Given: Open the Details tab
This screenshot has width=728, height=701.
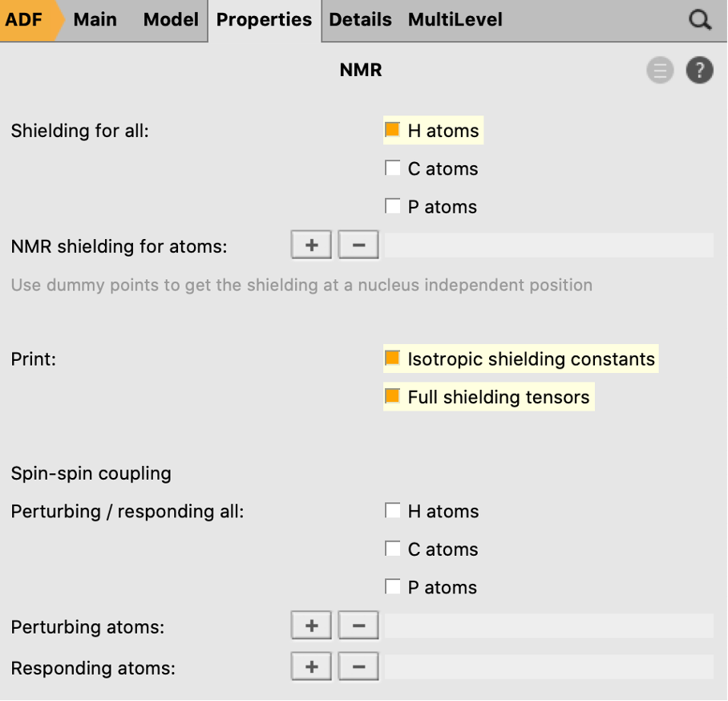Looking at the screenshot, I should pos(360,20).
